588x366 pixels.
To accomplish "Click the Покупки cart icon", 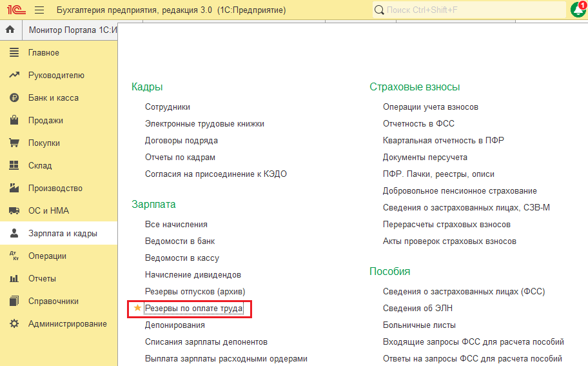I will (x=14, y=143).
